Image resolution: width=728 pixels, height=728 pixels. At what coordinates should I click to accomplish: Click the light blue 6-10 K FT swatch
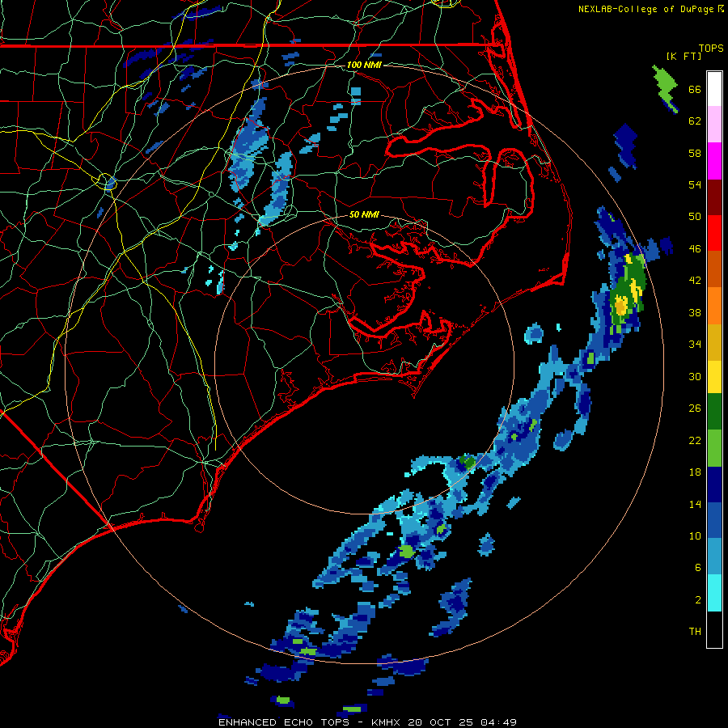pos(714,557)
